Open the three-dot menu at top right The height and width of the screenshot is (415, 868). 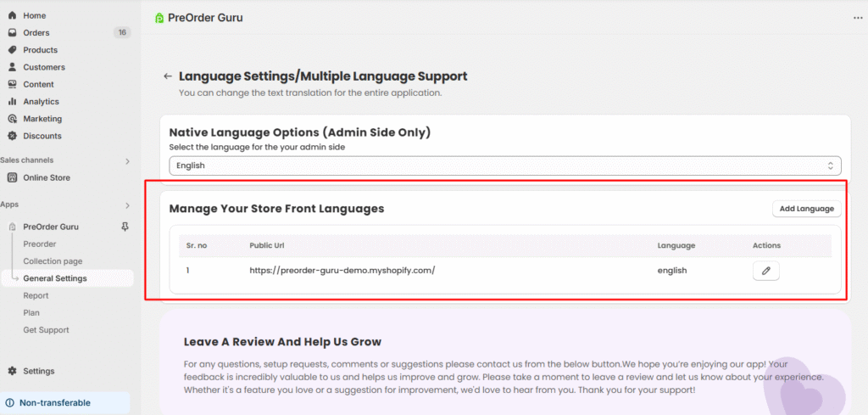pyautogui.click(x=857, y=18)
